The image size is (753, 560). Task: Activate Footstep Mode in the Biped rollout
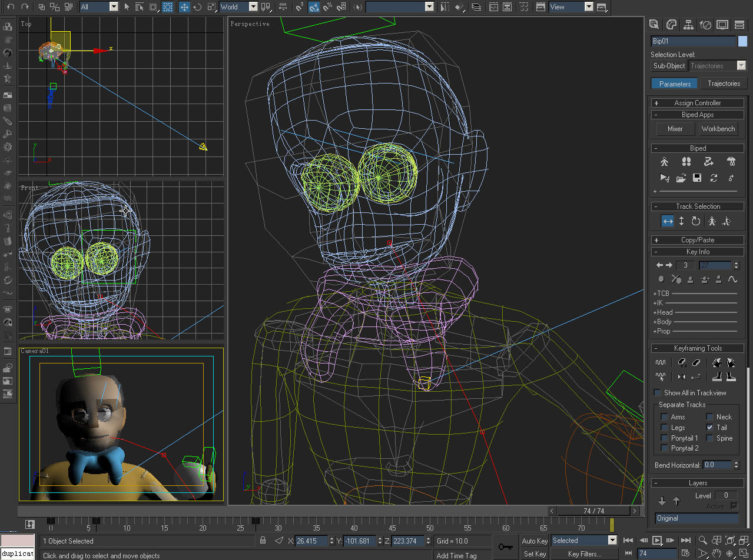(x=686, y=162)
